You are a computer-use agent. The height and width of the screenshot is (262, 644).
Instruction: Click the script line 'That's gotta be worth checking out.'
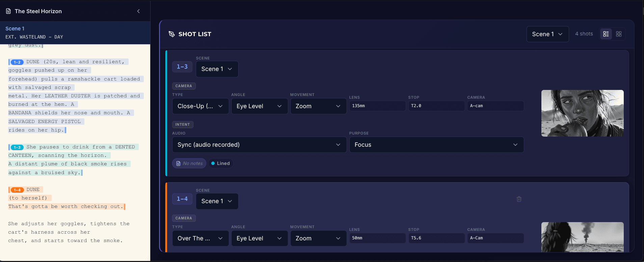[x=66, y=207]
